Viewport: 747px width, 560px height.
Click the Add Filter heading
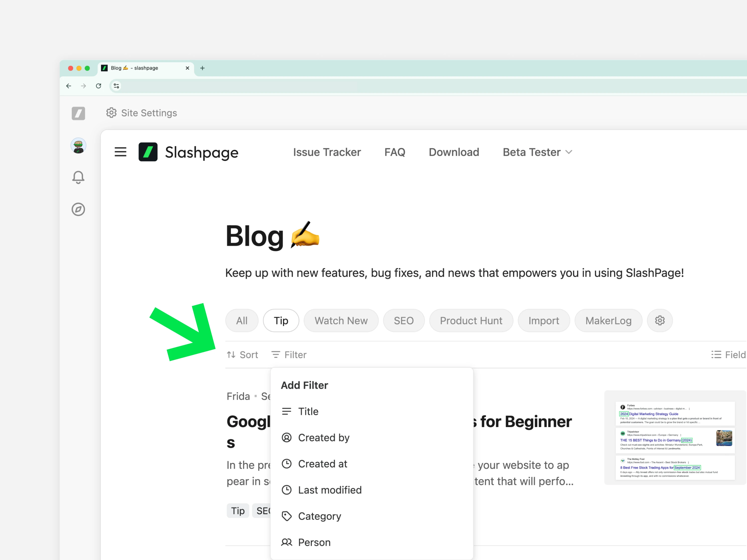(x=304, y=385)
